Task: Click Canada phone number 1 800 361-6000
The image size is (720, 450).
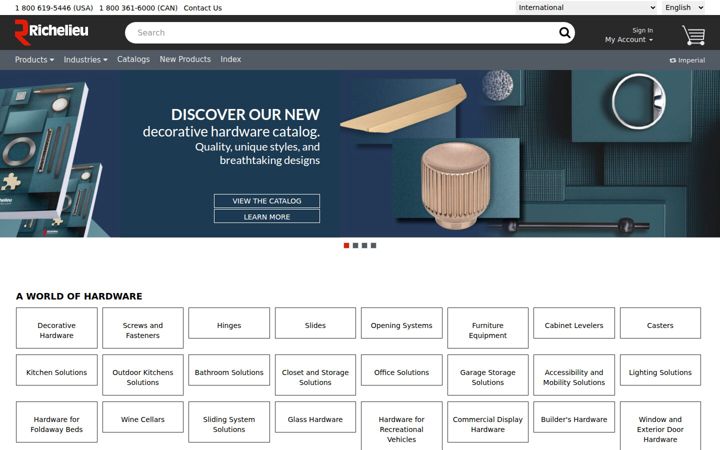Action: (x=138, y=8)
